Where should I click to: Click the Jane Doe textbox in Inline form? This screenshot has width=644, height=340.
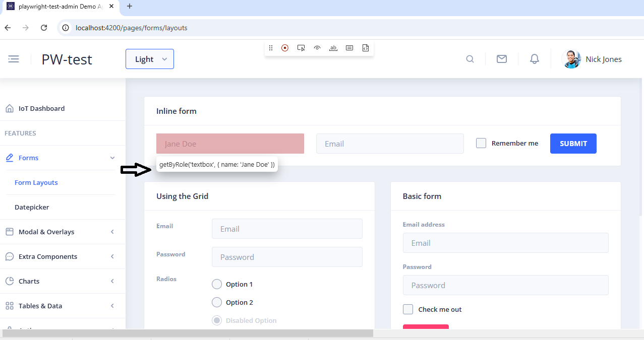click(x=230, y=144)
